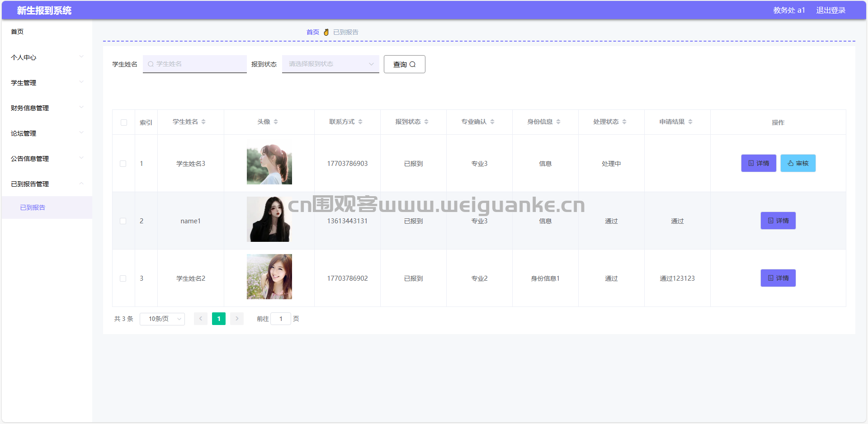Click the 审核 button for 学生姓名3
This screenshot has width=868, height=424.
click(798, 163)
